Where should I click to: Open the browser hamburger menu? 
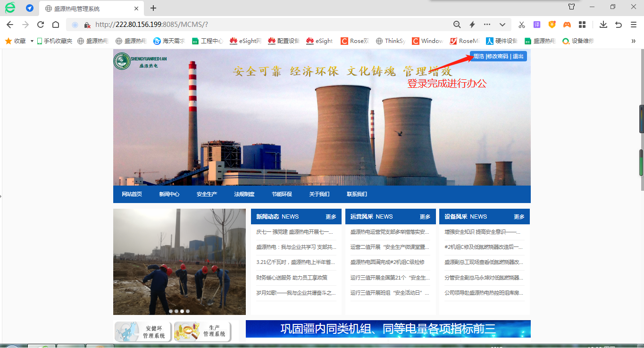pos(634,25)
